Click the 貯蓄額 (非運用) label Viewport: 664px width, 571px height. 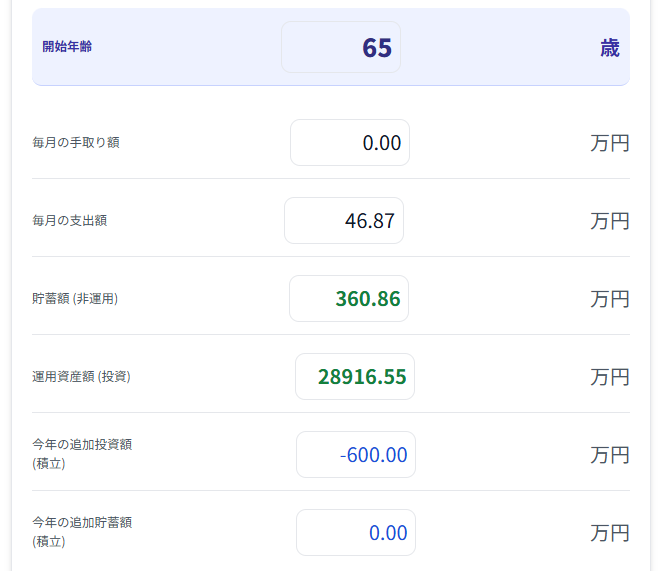[75, 299]
